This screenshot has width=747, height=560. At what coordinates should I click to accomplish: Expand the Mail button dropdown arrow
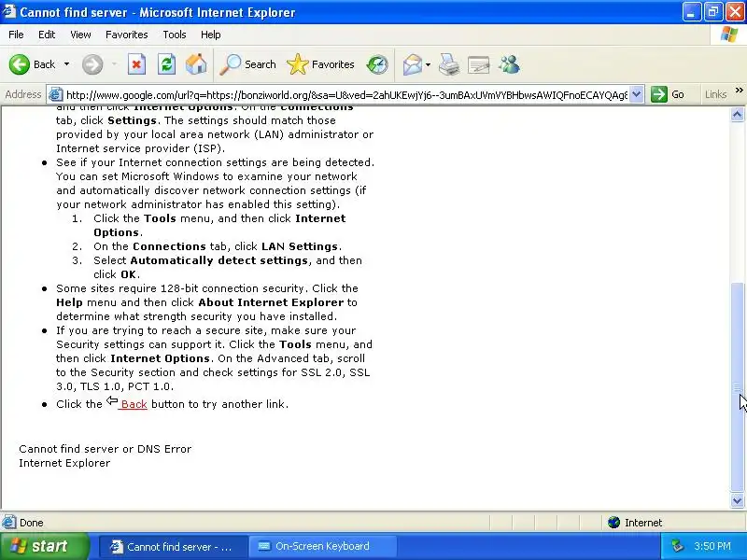(x=428, y=64)
